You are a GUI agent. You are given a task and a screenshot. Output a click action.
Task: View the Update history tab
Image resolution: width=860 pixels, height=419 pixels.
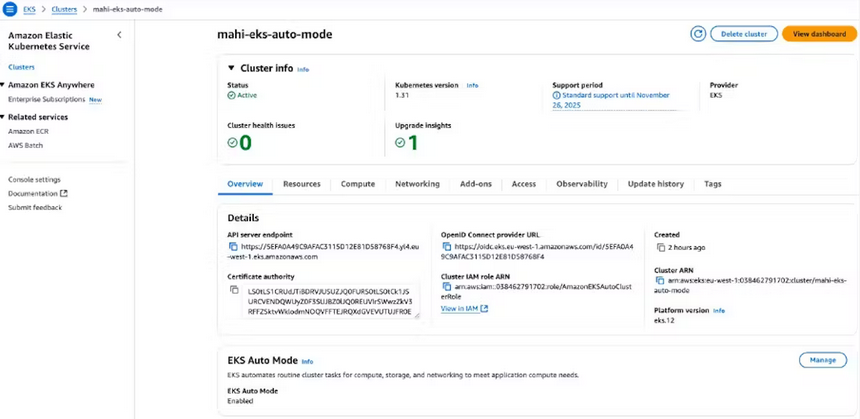click(x=656, y=184)
